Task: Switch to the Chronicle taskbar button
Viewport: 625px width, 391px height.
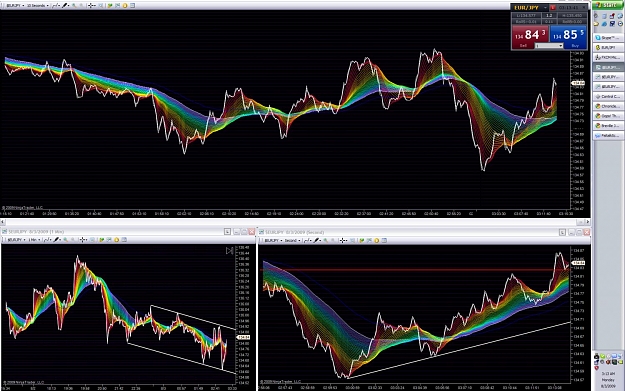Action: (608, 106)
